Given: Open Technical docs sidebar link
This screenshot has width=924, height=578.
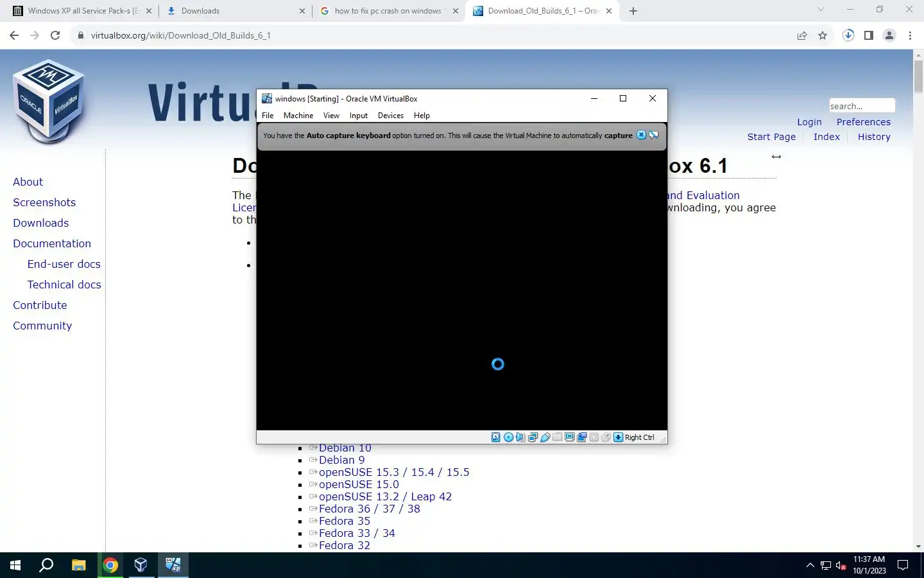Looking at the screenshot, I should point(64,285).
